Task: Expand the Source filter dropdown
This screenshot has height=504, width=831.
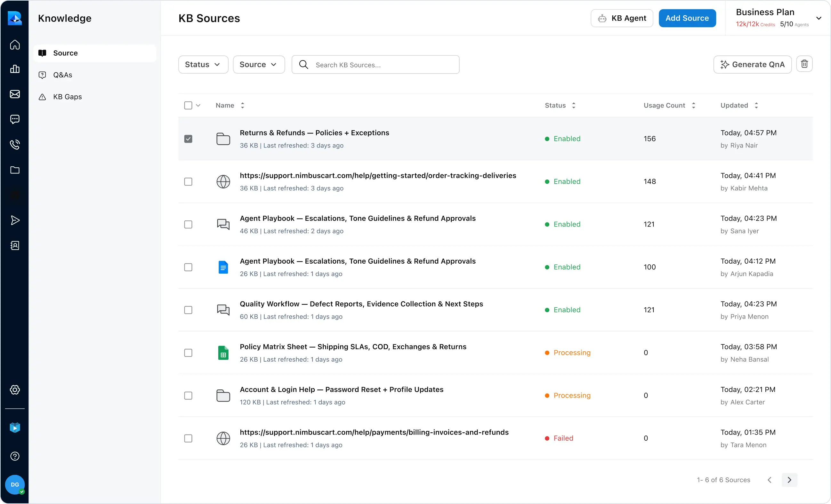Action: coord(259,64)
